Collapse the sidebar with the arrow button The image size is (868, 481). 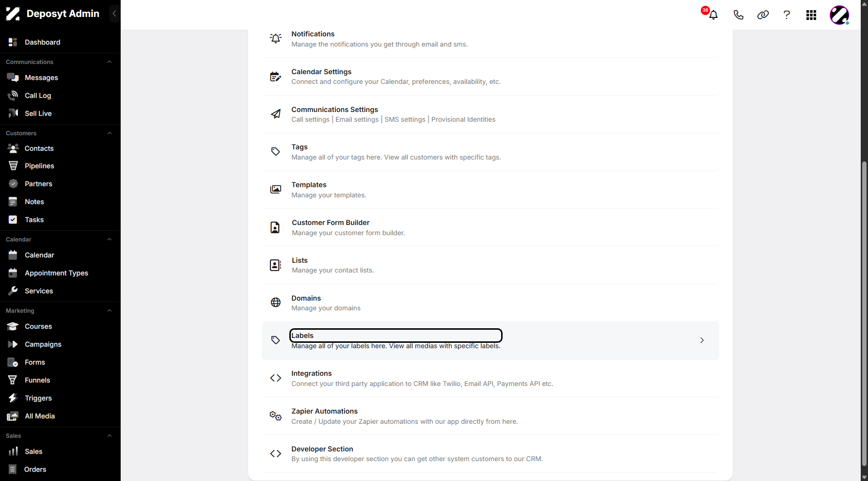tap(114, 14)
